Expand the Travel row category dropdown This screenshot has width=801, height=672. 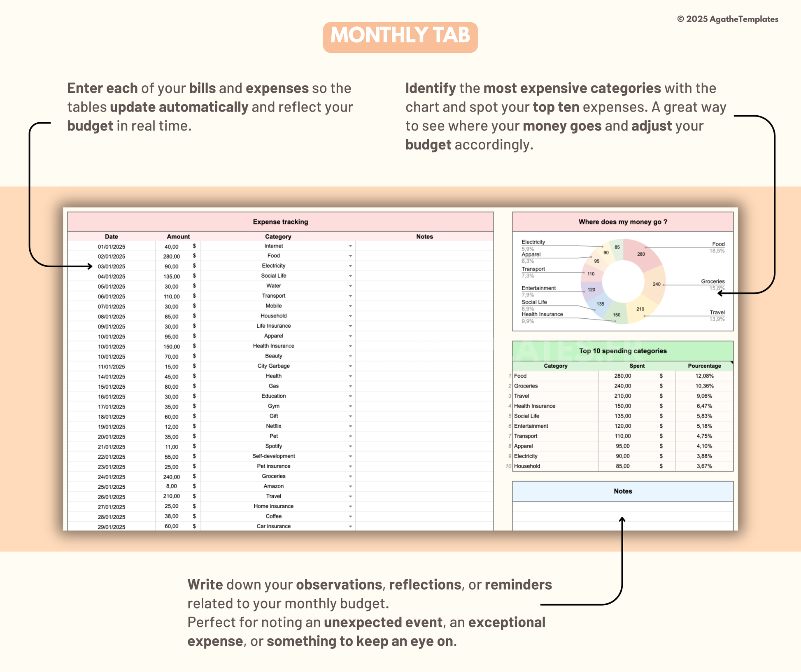pyautogui.click(x=350, y=497)
